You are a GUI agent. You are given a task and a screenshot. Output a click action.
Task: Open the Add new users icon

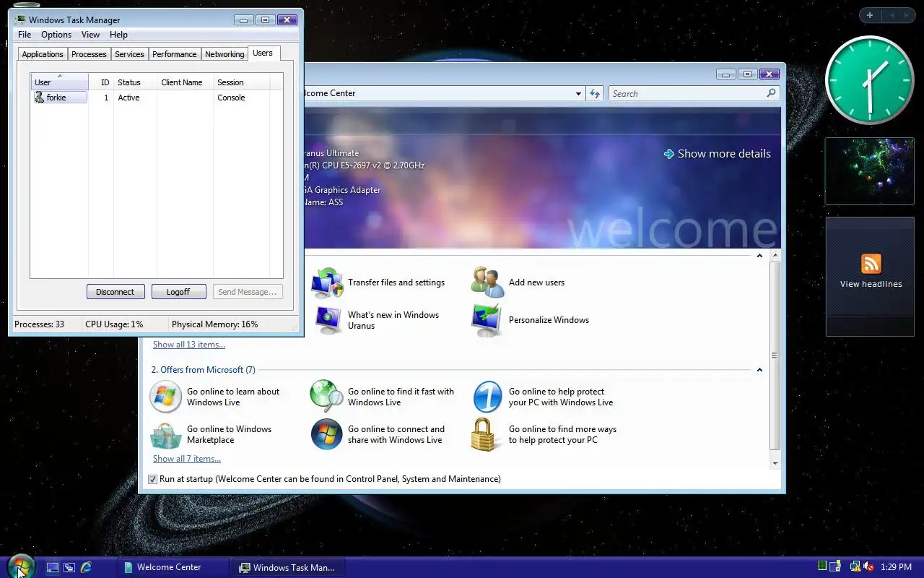487,282
